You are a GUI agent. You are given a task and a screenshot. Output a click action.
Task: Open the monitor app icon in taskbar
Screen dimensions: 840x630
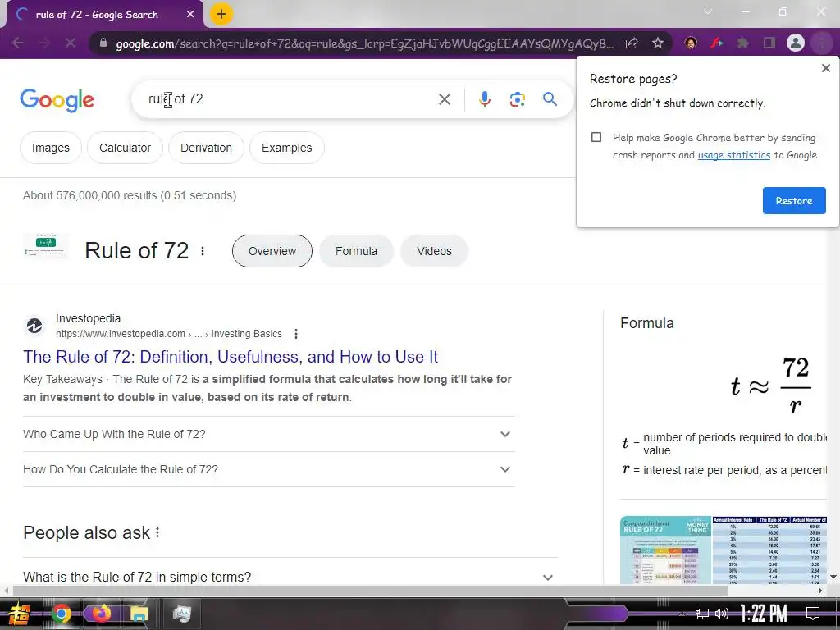(181, 614)
